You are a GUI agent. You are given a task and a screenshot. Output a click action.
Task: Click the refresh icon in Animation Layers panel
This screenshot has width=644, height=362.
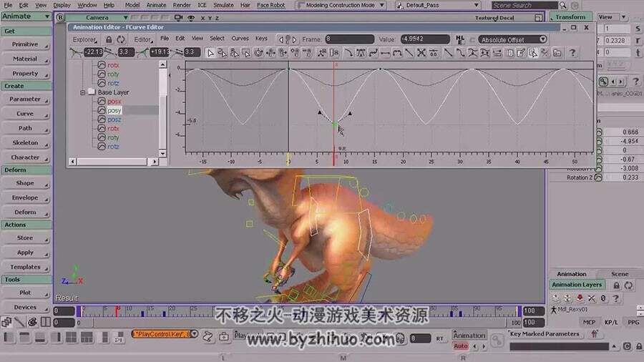click(x=628, y=285)
